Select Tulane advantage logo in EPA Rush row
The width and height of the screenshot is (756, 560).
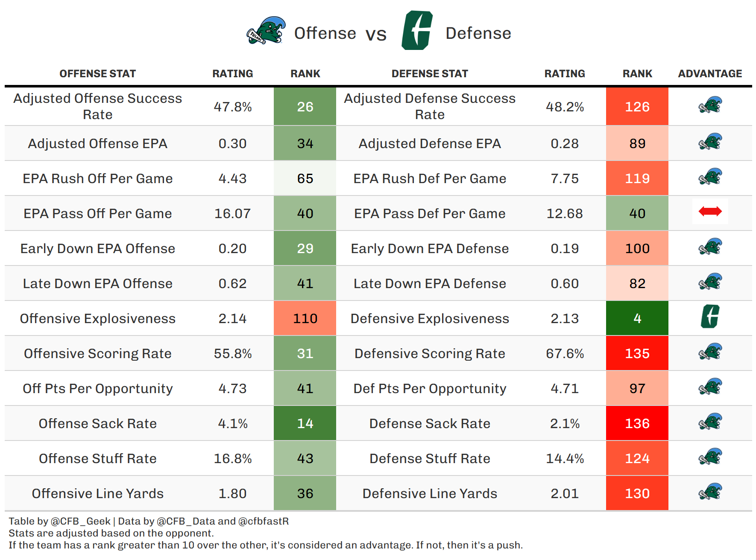click(x=710, y=177)
